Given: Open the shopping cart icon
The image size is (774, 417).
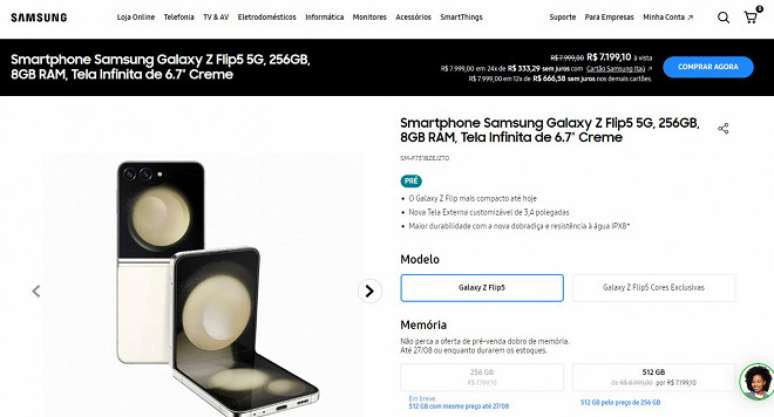Looking at the screenshot, I should click(751, 18).
